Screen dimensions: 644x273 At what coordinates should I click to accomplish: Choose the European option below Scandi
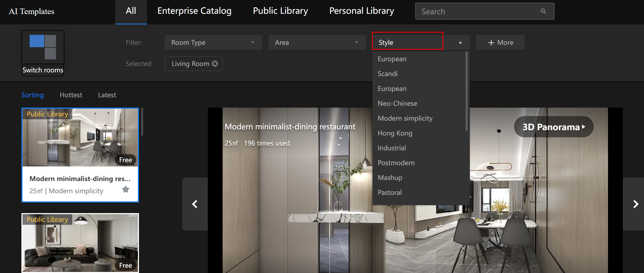(x=419, y=89)
